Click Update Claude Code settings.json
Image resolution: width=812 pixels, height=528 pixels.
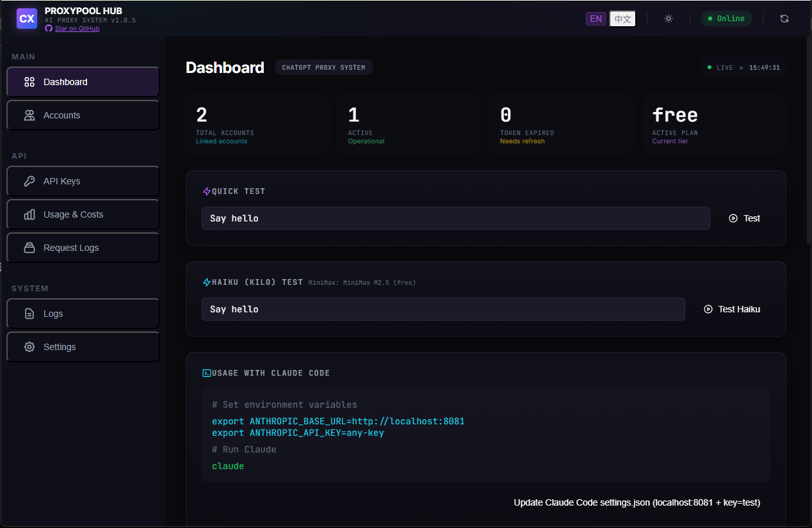coord(637,502)
